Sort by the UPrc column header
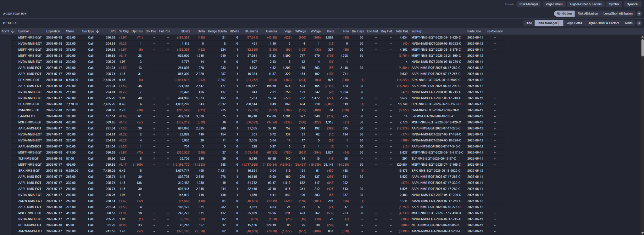Viewport: 644px width, 235px height. tap(113, 31)
